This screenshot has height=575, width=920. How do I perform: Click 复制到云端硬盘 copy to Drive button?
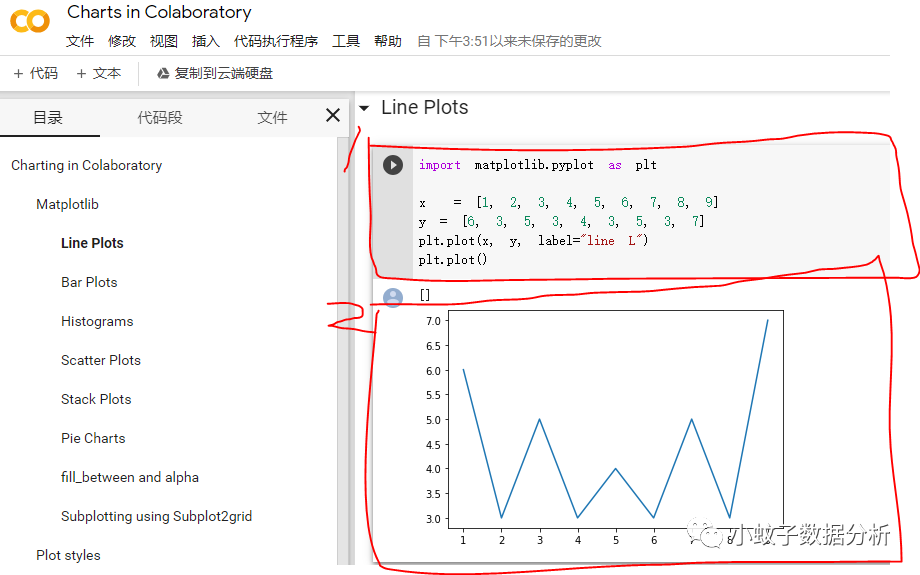pyautogui.click(x=215, y=73)
